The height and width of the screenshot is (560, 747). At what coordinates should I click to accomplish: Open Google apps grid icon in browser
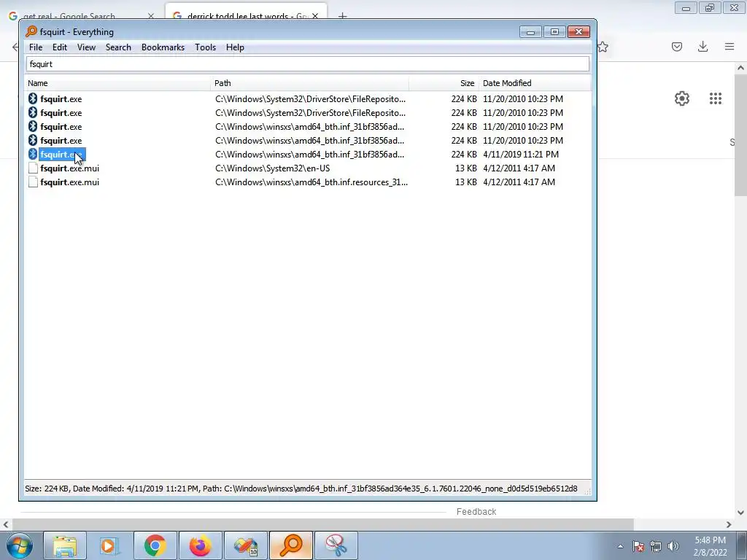[x=716, y=98]
